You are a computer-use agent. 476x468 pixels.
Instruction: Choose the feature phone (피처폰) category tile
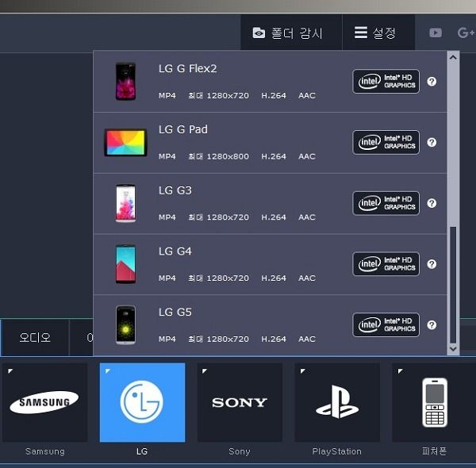[434, 402]
